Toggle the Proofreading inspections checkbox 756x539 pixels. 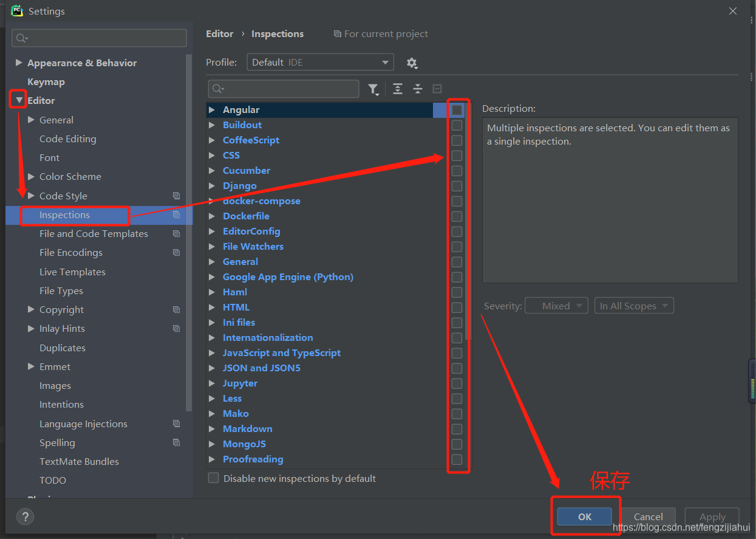457,459
